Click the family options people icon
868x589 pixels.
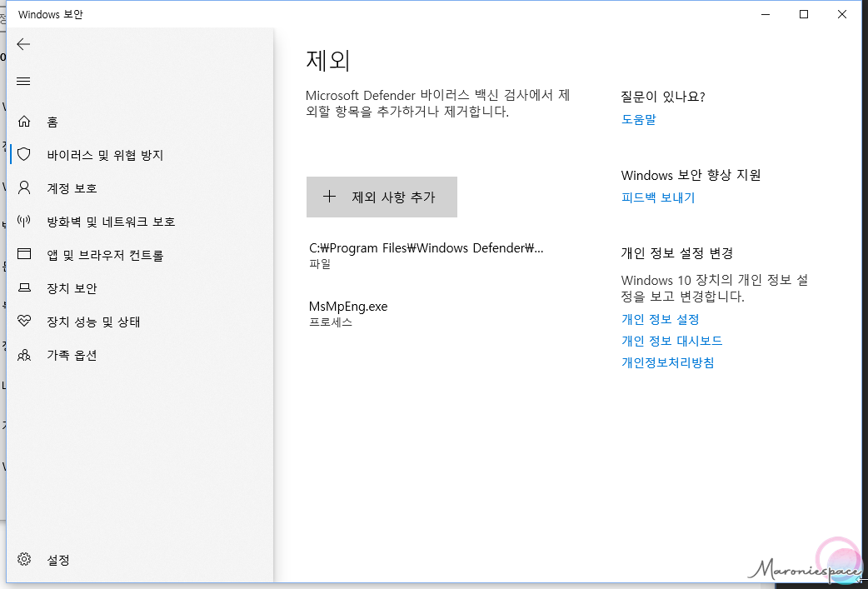(24, 355)
